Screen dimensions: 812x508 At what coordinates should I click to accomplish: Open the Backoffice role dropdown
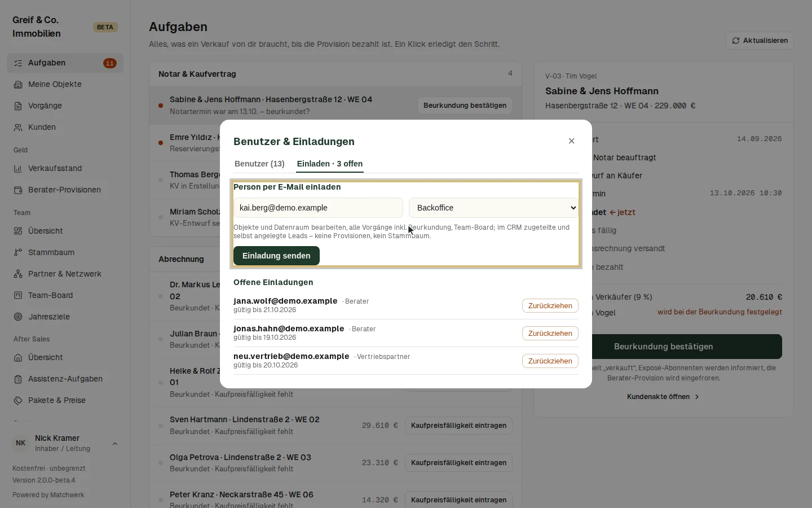(x=493, y=208)
